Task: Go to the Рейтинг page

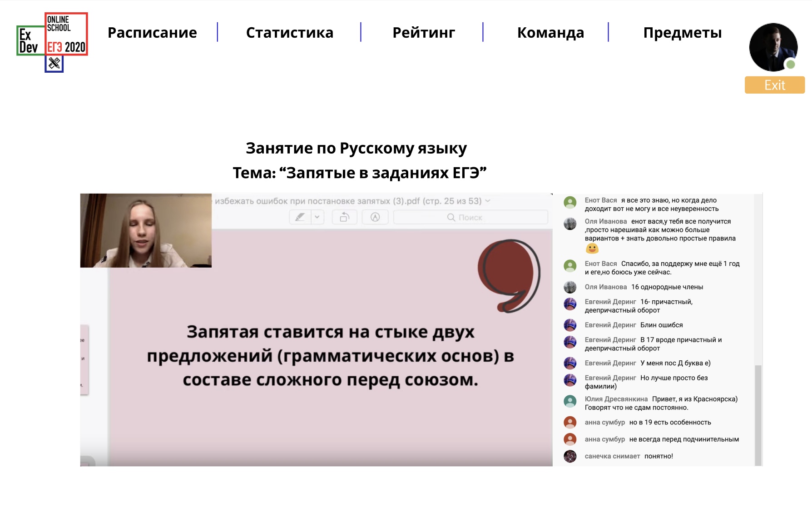Action: point(423,33)
